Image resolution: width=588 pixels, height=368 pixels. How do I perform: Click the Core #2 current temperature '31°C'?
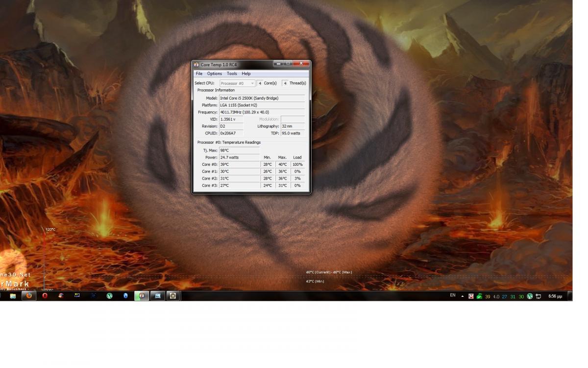[x=239, y=179]
